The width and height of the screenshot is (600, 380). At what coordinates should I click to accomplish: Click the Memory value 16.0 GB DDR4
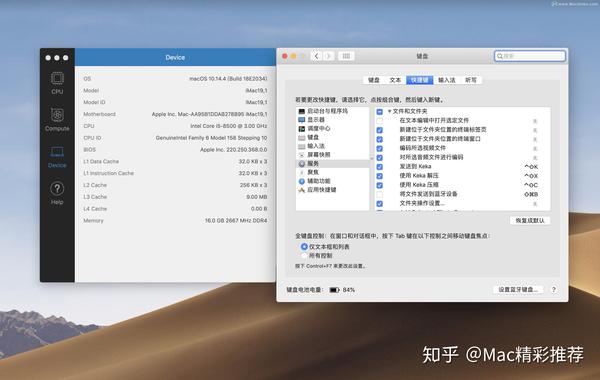[236, 221]
